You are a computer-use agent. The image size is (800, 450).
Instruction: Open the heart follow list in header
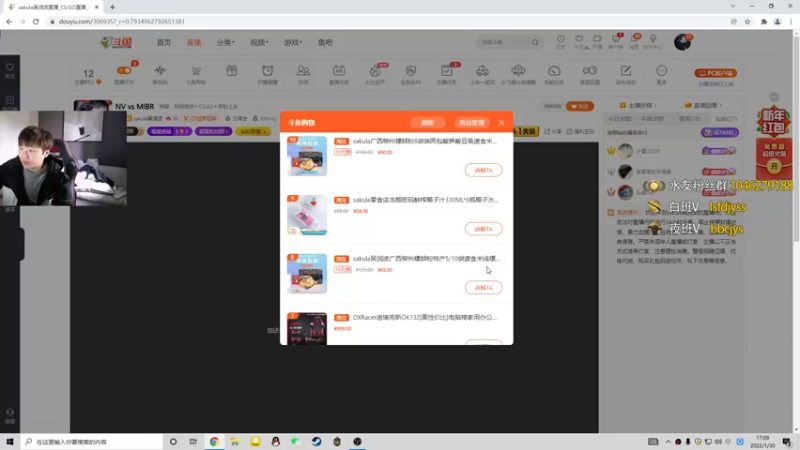tap(579, 39)
